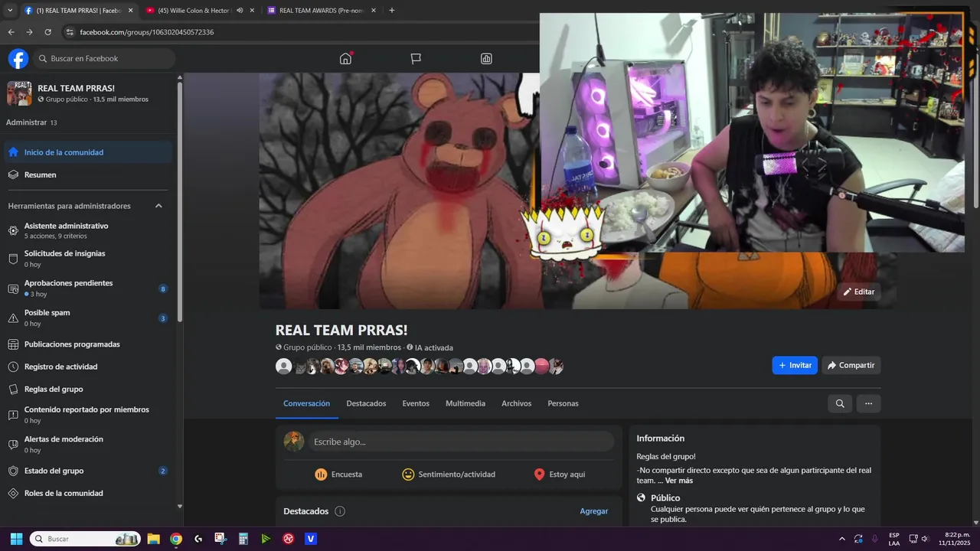
Task: Switch to the Personas tab
Action: (563, 403)
